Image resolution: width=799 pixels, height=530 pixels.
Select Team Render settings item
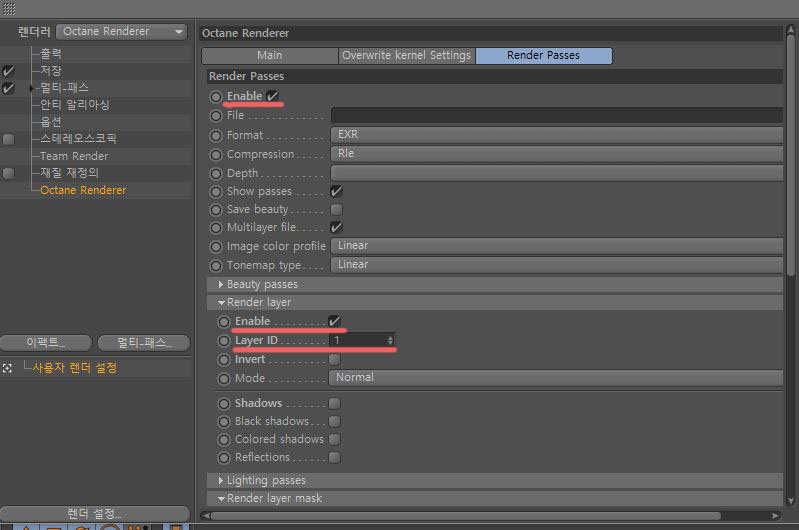pos(74,156)
